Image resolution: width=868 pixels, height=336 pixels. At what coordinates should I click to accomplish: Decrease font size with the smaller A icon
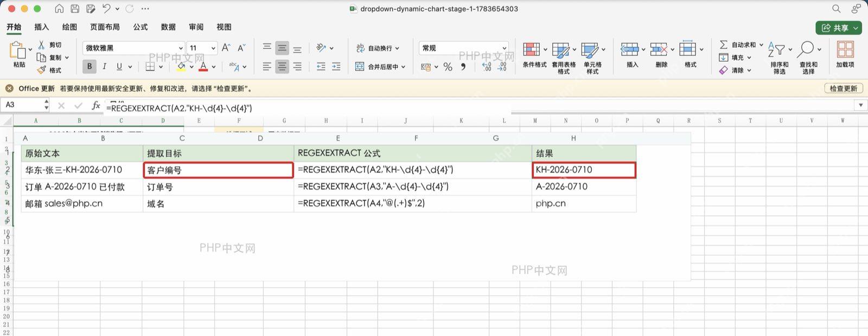pyautogui.click(x=241, y=48)
